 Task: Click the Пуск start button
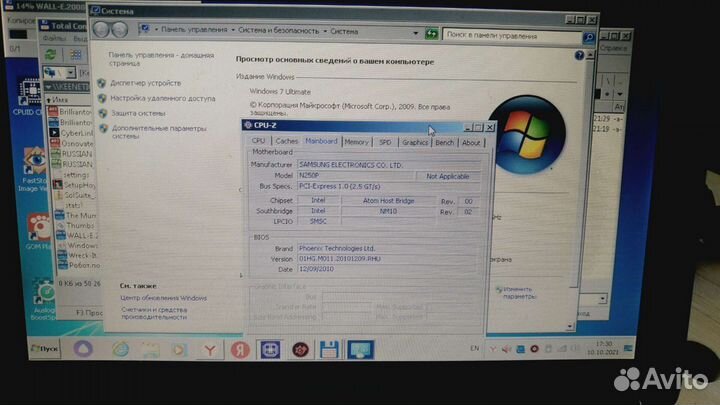(45, 349)
